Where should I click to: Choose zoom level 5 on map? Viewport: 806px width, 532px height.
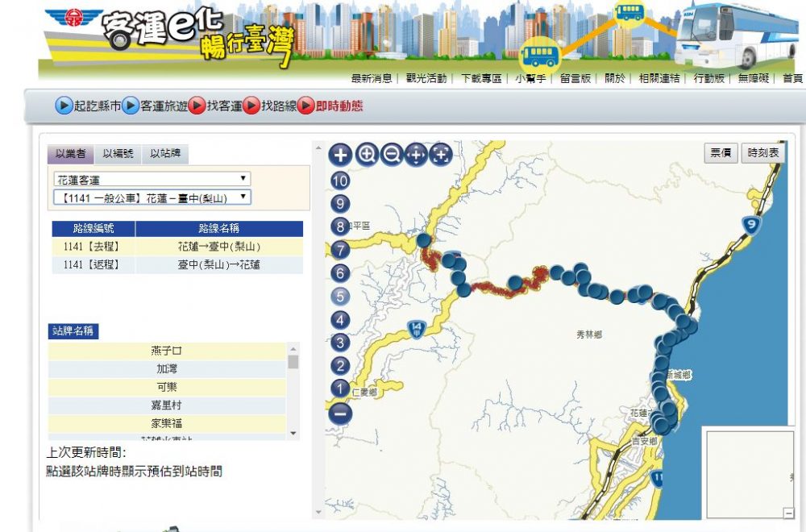pyautogui.click(x=340, y=296)
